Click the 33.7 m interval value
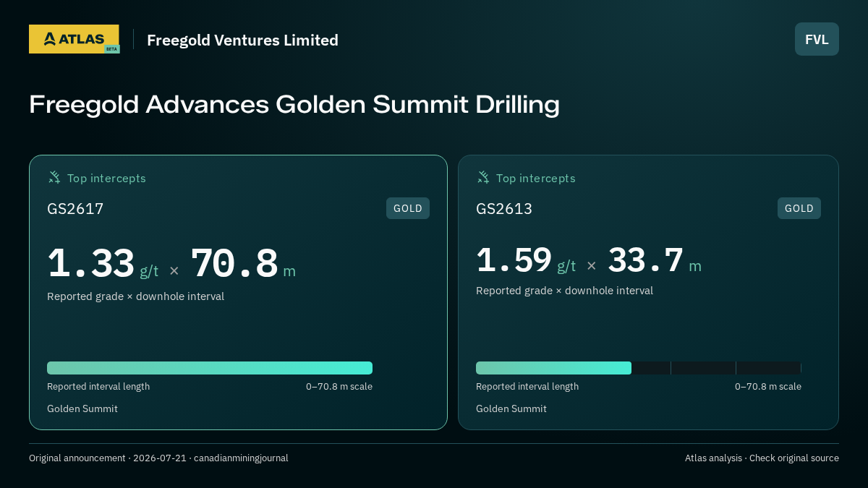Viewport: 868px width, 488px height. 655,260
